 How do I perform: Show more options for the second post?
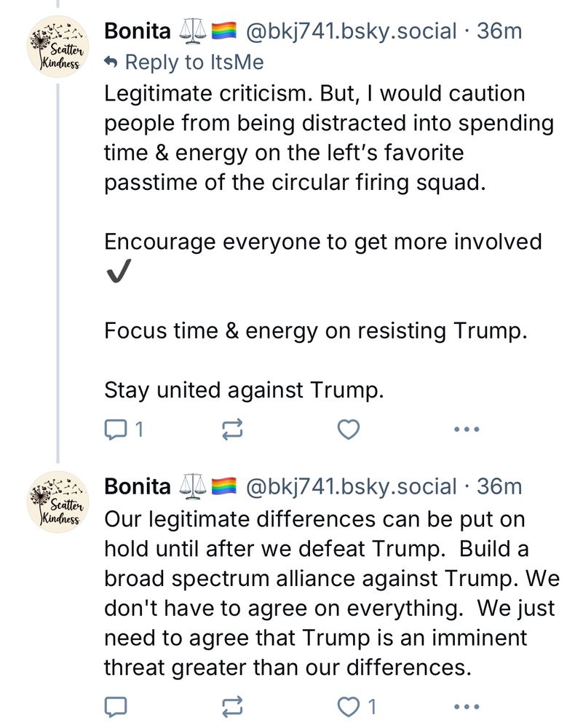466,706
